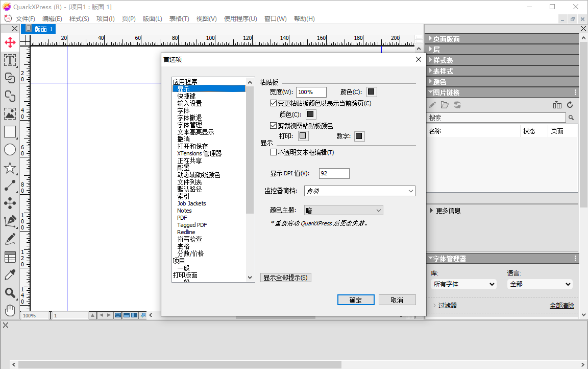Click the columns icon in Picture Links panel

[557, 105]
